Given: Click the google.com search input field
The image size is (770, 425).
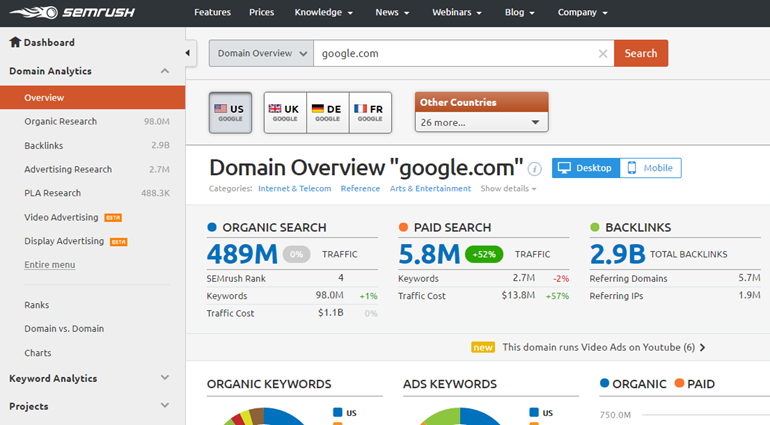Looking at the screenshot, I should 455,54.
